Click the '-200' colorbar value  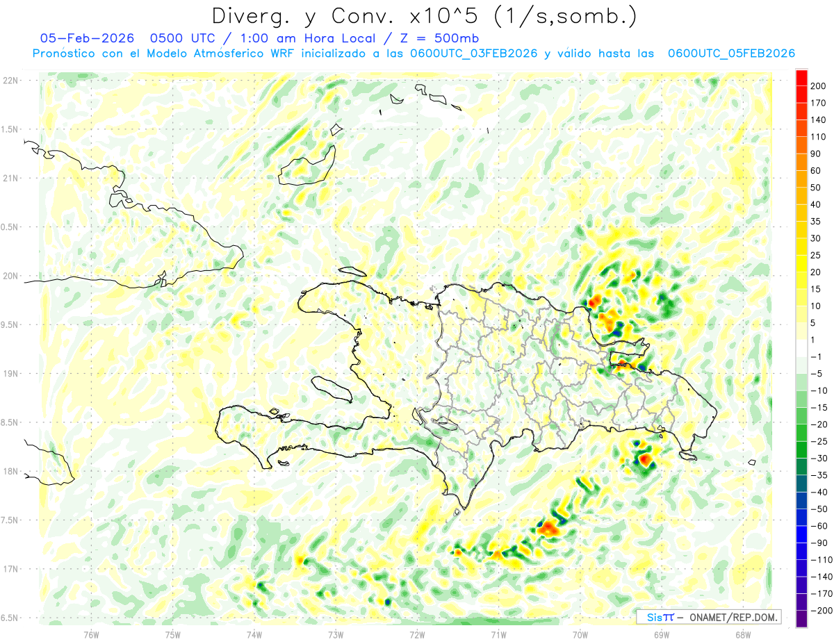click(x=820, y=611)
